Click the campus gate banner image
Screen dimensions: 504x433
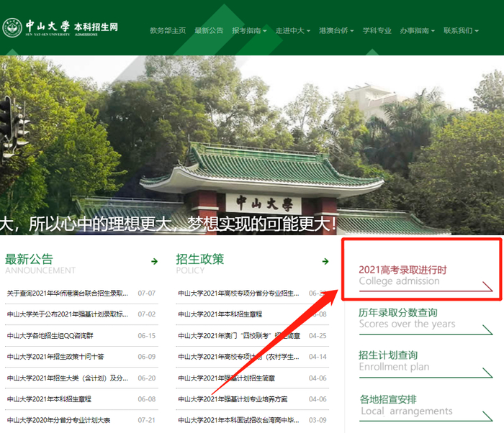pyautogui.click(x=252, y=145)
